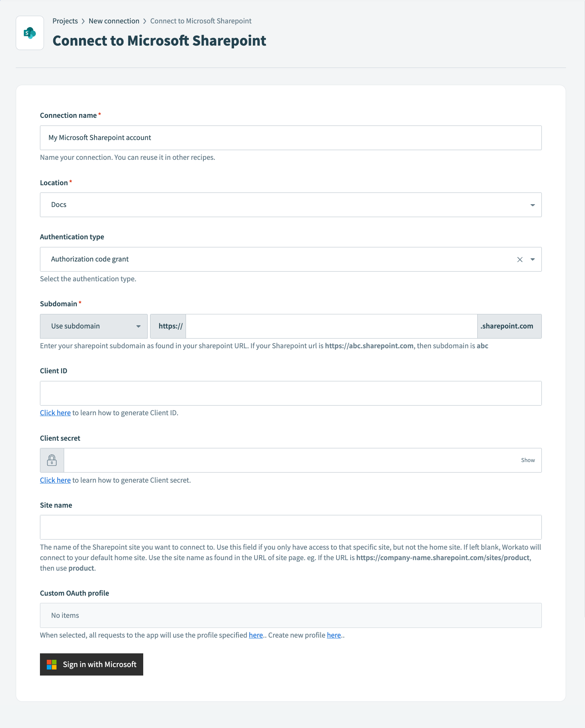Image resolution: width=585 pixels, height=728 pixels.
Task: Open Click here link for Client secret
Action: (x=55, y=480)
